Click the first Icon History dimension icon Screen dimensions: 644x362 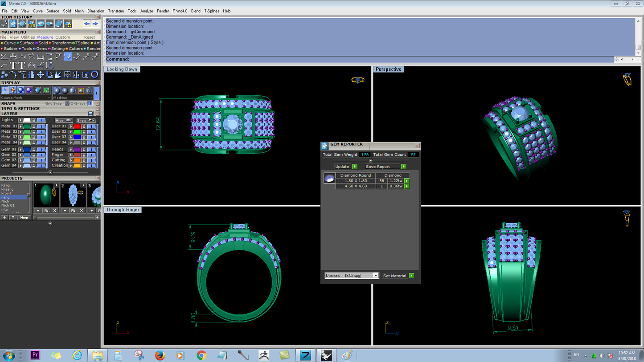[x=4, y=24]
